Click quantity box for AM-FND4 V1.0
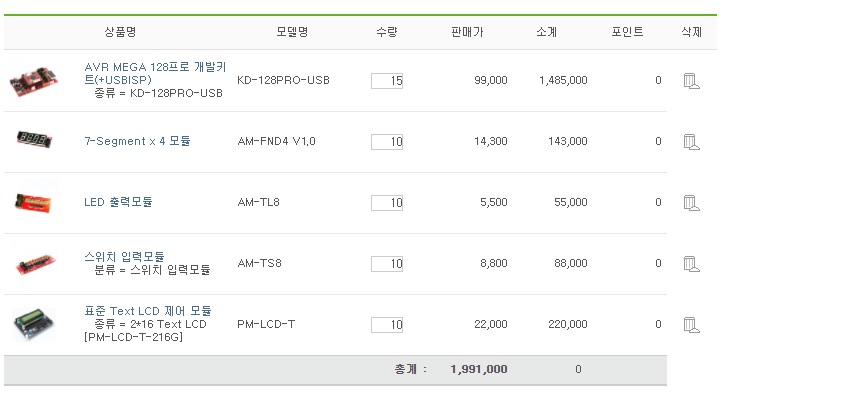 point(387,142)
